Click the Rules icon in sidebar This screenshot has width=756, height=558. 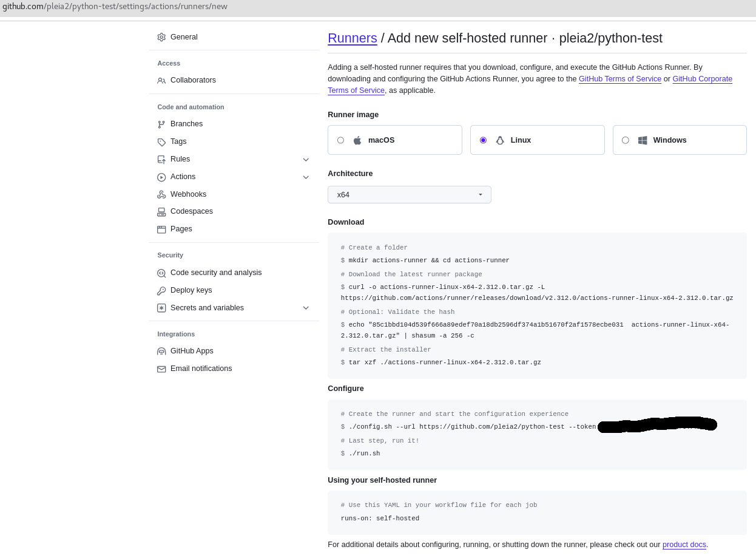coord(161,159)
